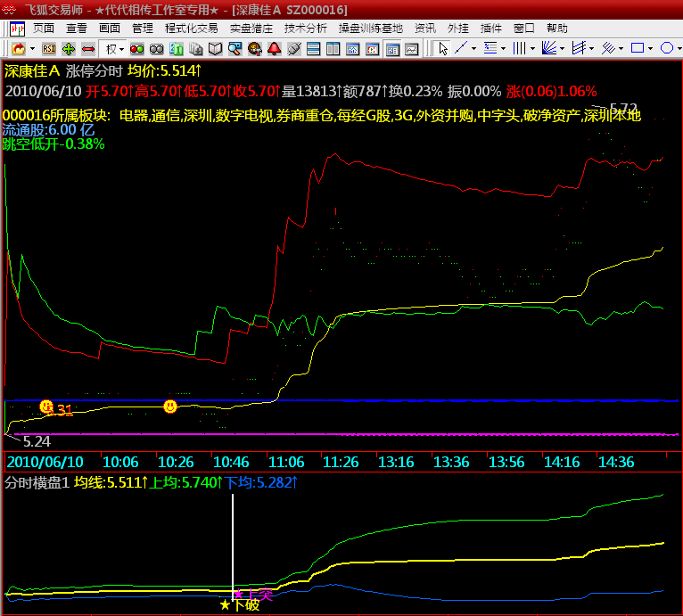
Task: Click the green four-way arrow move icon
Action: pyautogui.click(x=69, y=48)
